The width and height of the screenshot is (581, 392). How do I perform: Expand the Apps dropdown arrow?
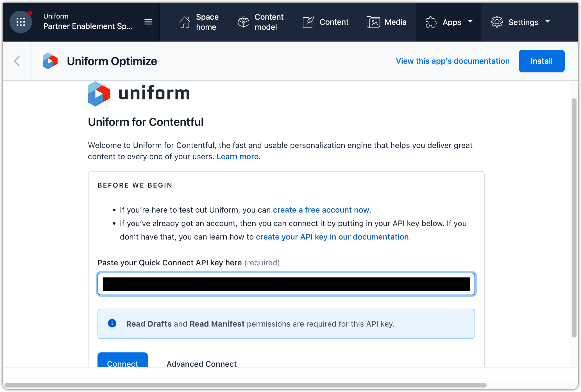[x=470, y=22]
